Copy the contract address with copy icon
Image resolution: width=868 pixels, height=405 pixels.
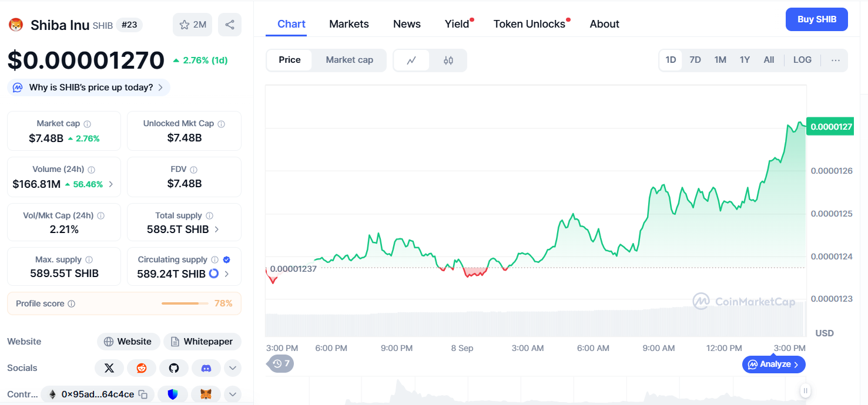(x=143, y=394)
